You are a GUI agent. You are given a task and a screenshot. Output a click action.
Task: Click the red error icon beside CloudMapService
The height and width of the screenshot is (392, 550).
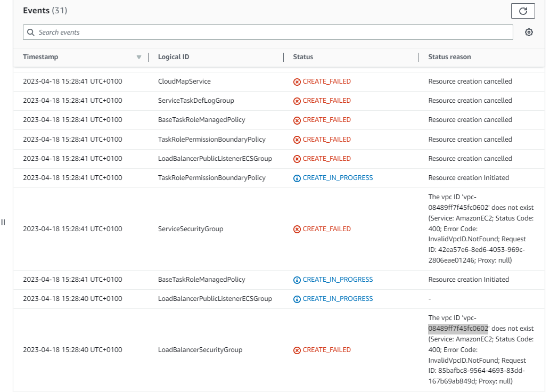[297, 81]
